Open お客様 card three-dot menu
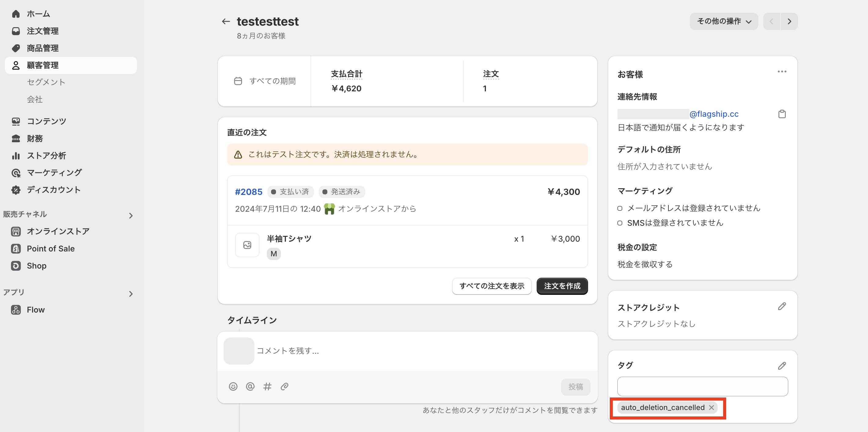This screenshot has height=432, width=868. [x=782, y=72]
